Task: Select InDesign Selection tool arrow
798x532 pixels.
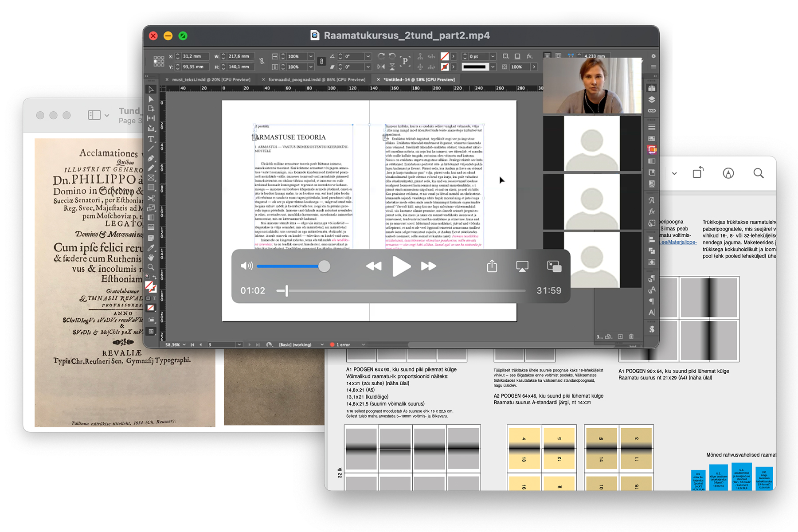Action: [x=151, y=89]
